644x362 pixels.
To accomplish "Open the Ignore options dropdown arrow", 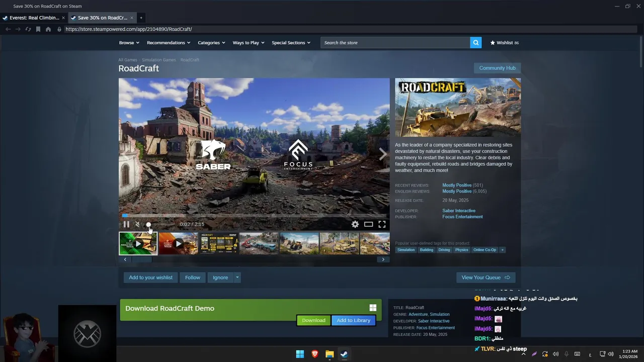I will click(x=237, y=278).
